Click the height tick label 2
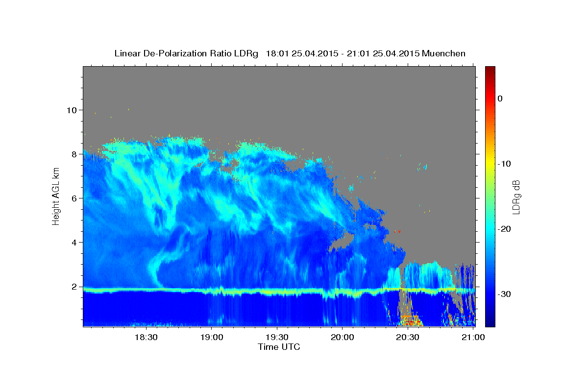Screen dimensions: 588x392 tap(75, 287)
